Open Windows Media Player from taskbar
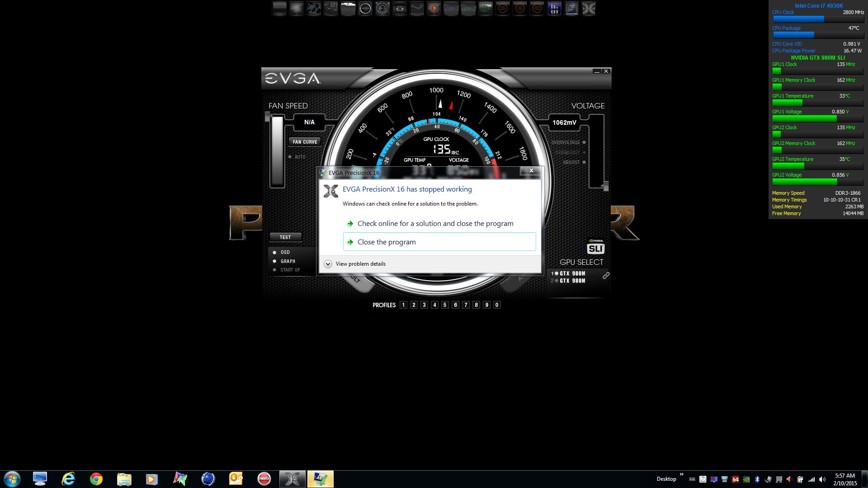 pyautogui.click(x=152, y=479)
